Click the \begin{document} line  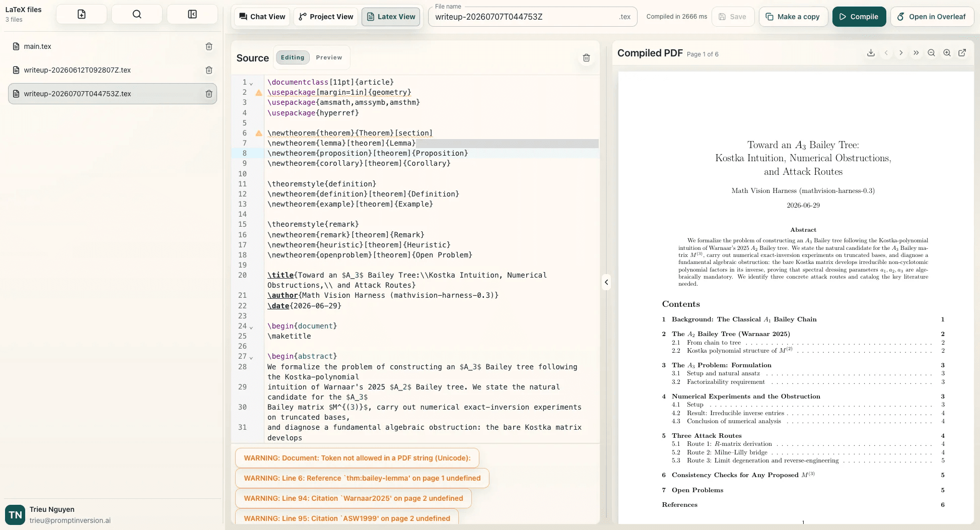(302, 326)
